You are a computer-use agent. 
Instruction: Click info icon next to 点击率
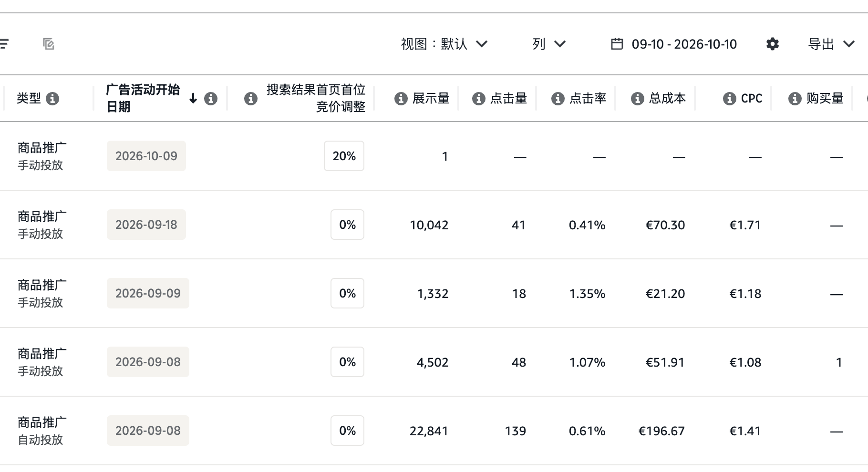click(x=558, y=99)
